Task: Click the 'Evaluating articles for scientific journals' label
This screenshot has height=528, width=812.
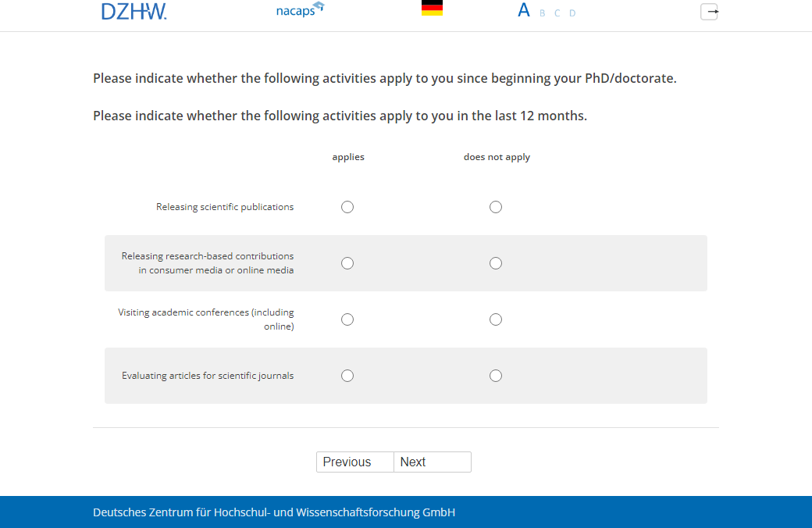Action: pos(208,376)
